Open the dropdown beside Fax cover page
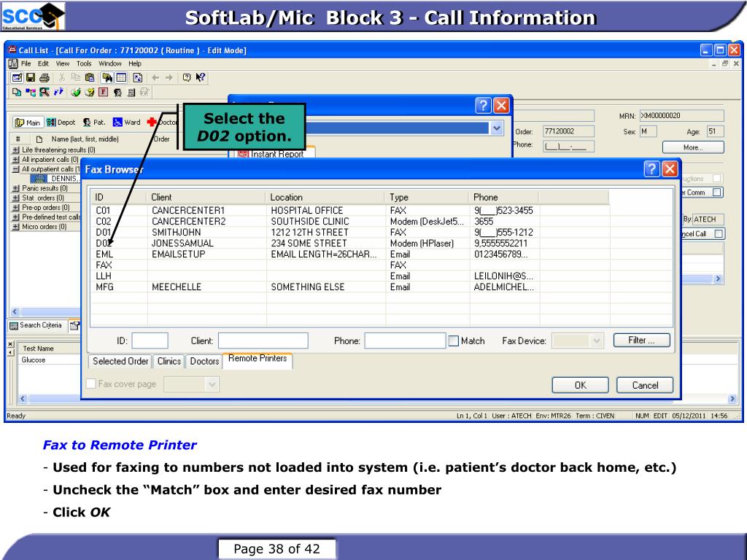 pos(212,384)
